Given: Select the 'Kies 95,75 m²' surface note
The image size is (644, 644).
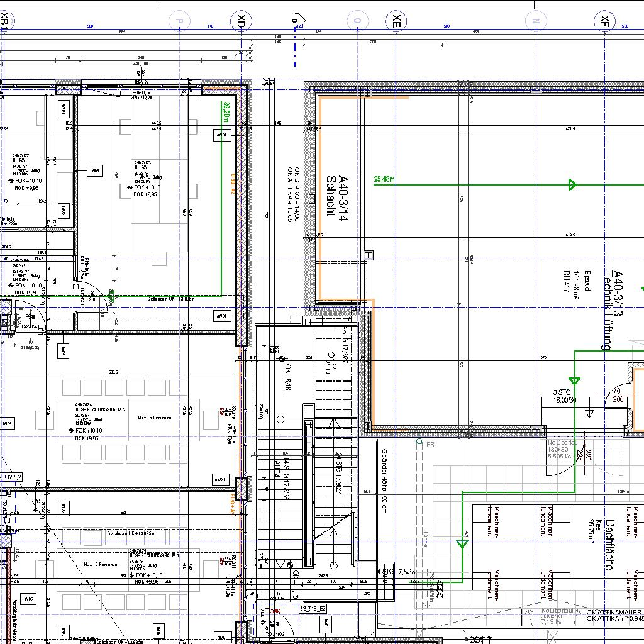Looking at the screenshot, I should click(x=595, y=532).
